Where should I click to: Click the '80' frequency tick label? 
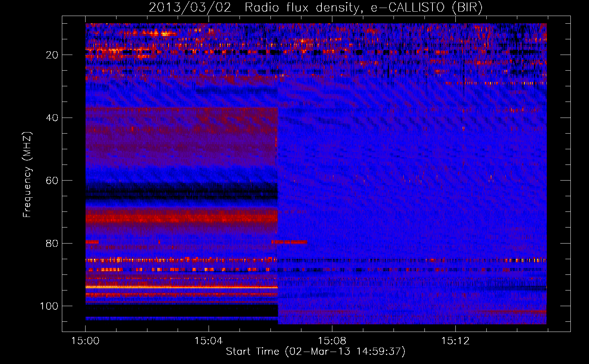tap(52, 244)
